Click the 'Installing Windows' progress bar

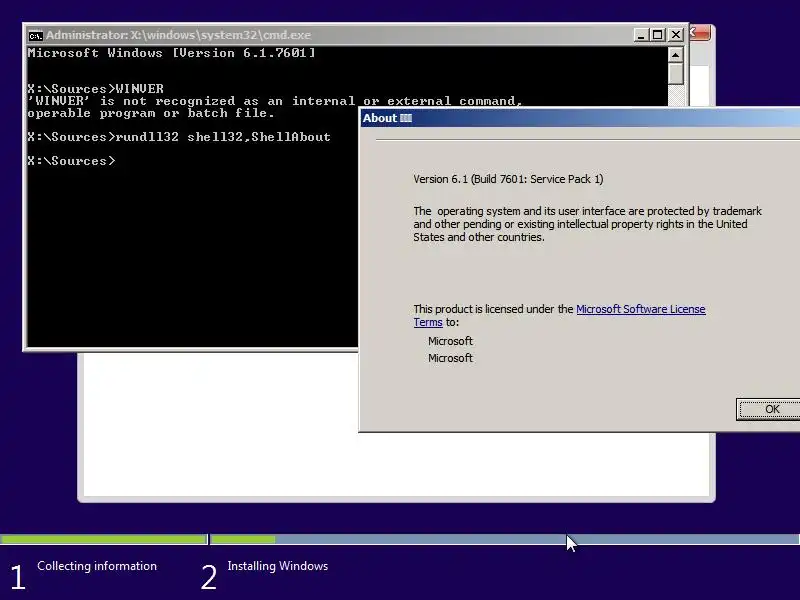pos(505,539)
